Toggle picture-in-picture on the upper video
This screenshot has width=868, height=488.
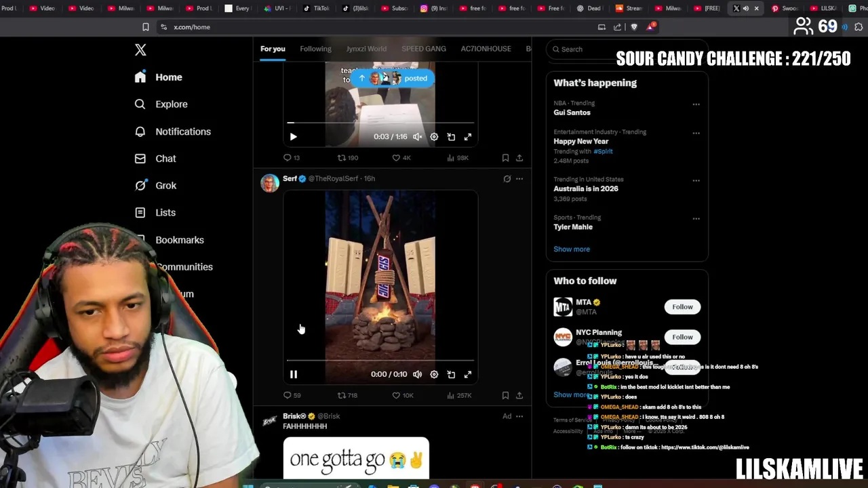click(x=451, y=137)
